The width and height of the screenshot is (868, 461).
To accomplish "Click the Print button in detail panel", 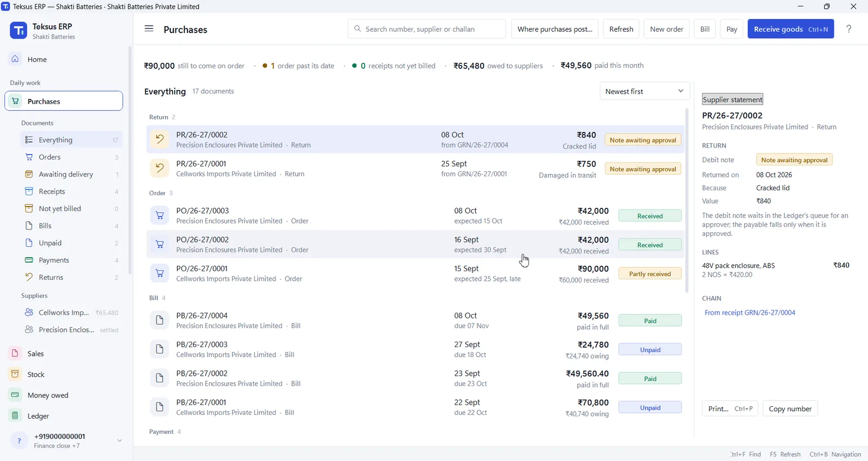I will [730, 408].
